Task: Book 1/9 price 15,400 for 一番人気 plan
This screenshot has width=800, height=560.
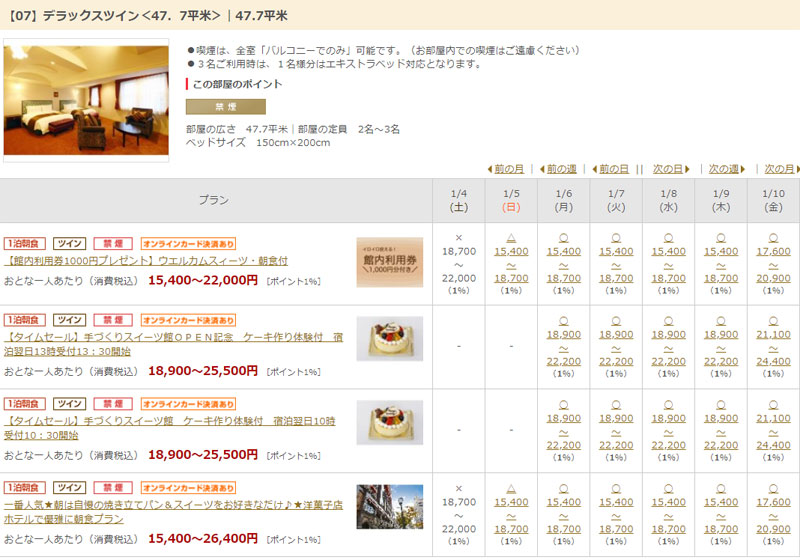Action: pyautogui.click(x=721, y=502)
